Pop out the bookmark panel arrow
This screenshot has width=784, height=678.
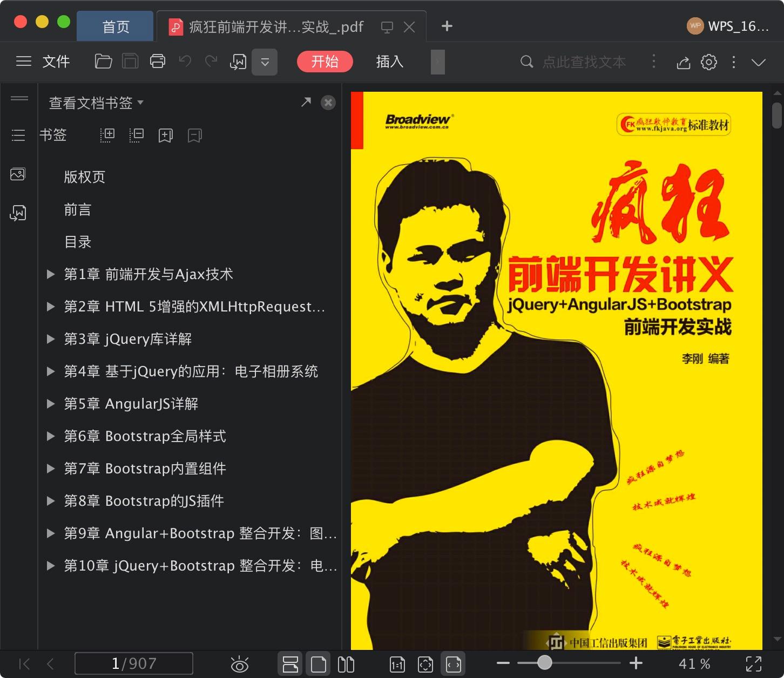coord(306,102)
